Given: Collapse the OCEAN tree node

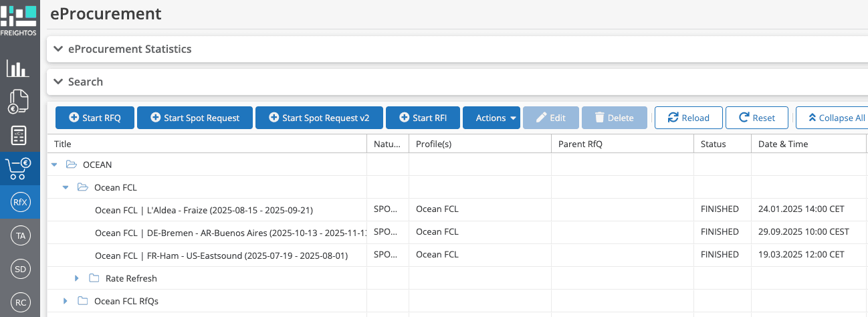Looking at the screenshot, I should point(54,165).
